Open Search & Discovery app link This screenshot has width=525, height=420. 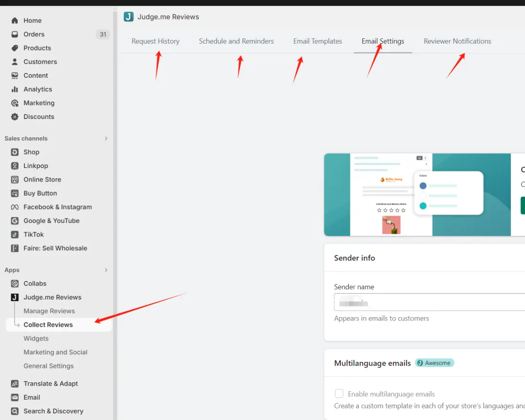(x=53, y=411)
